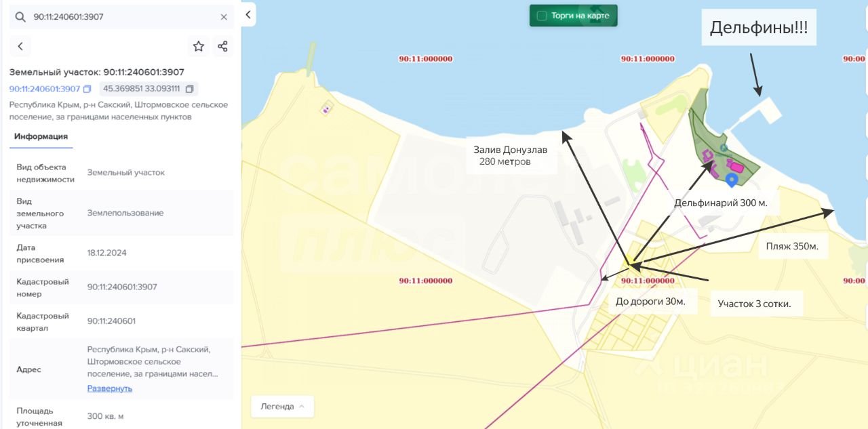Collapse the side panel with the chevron
Viewport: 868px width, 429px height.
tap(248, 14)
